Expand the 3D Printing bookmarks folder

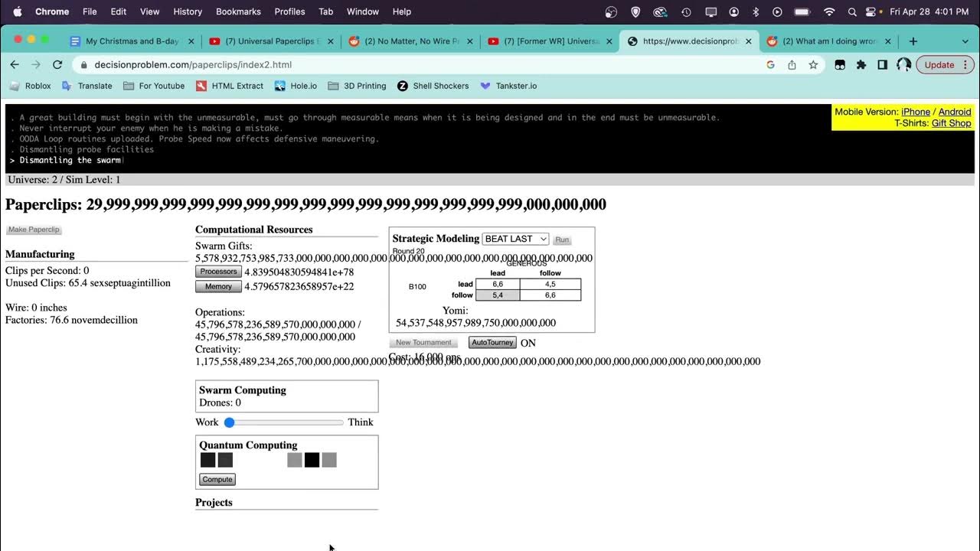[x=357, y=86]
